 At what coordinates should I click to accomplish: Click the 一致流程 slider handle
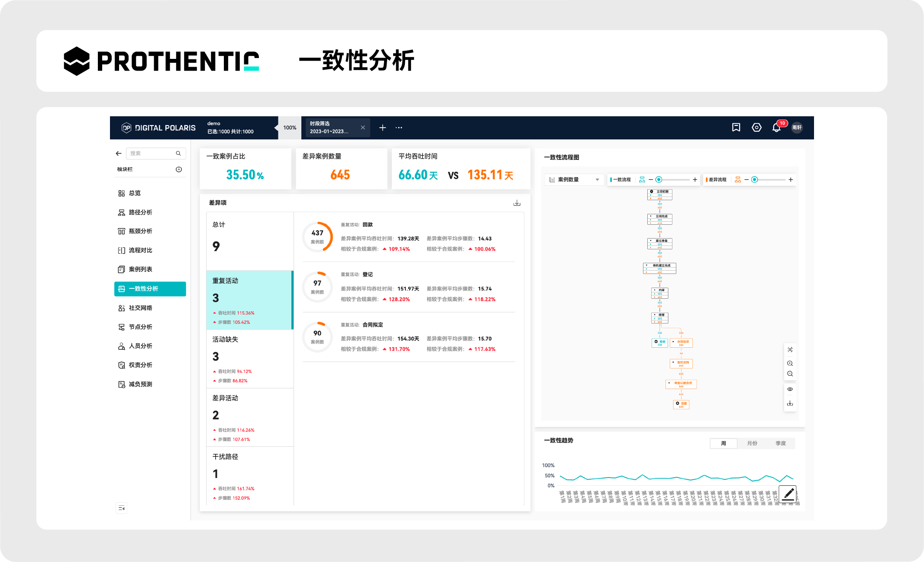pos(659,180)
